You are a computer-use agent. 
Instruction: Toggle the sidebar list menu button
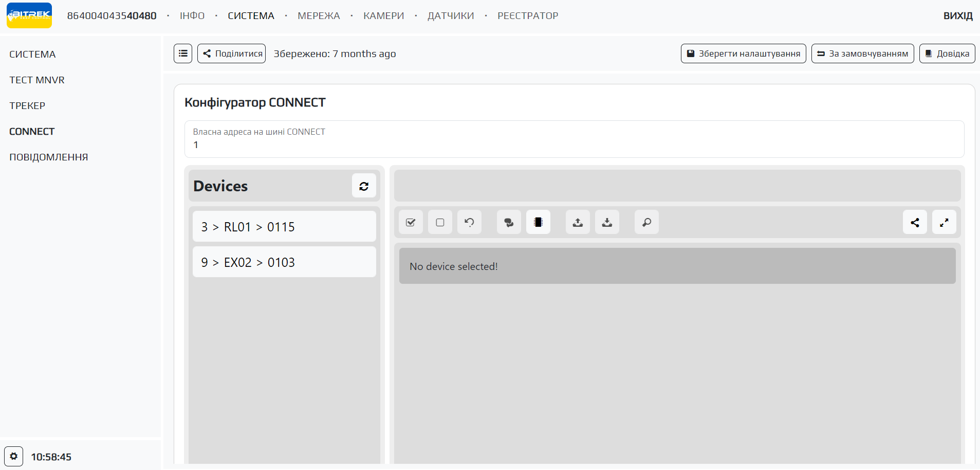183,53
